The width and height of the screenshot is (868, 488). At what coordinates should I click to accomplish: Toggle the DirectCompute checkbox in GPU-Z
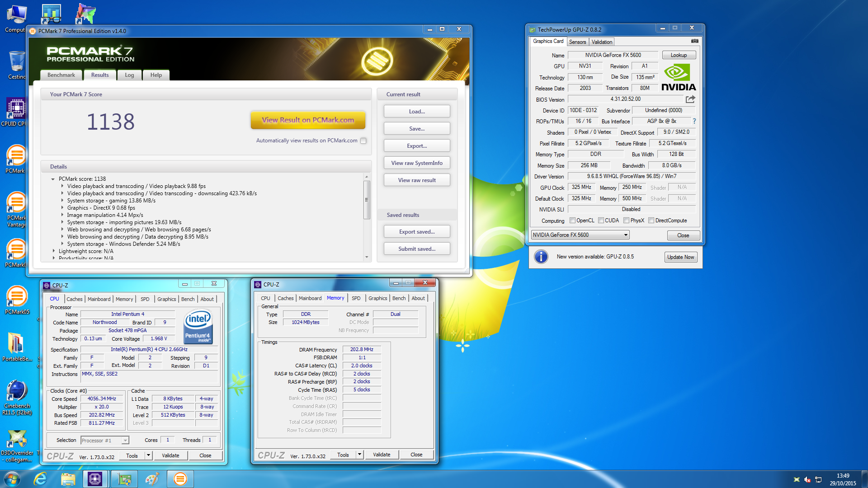(651, 221)
